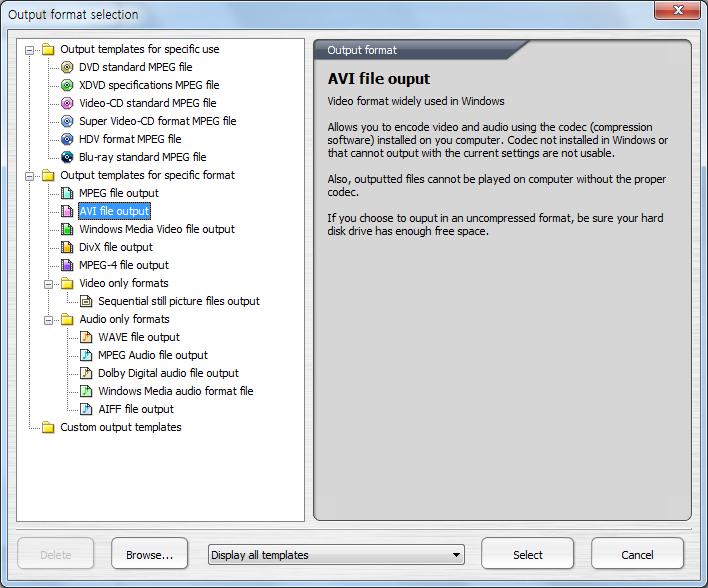The height and width of the screenshot is (588, 708).
Task: Select MPEG-4 file output
Action: coord(124,265)
